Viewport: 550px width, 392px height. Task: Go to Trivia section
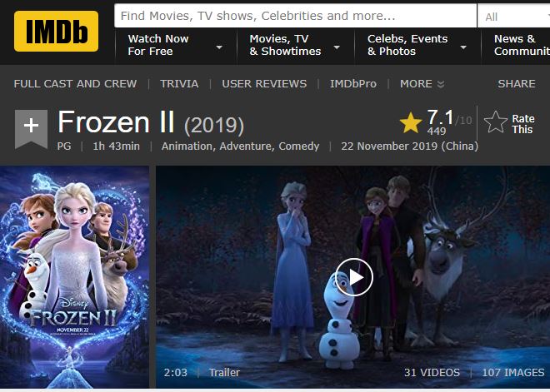coord(179,84)
